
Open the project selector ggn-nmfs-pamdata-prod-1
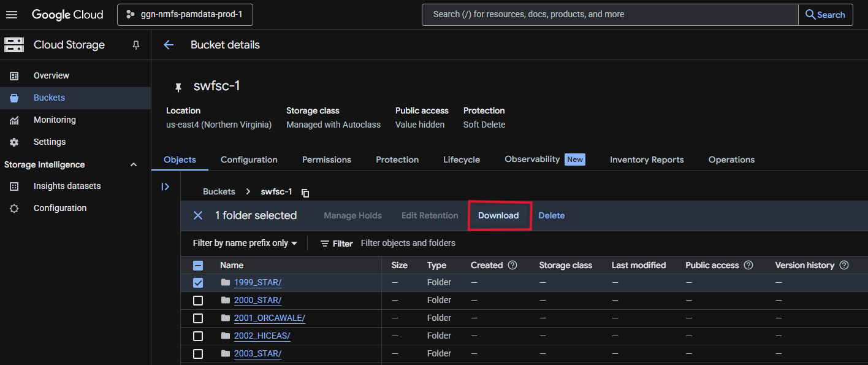pyautogui.click(x=185, y=15)
